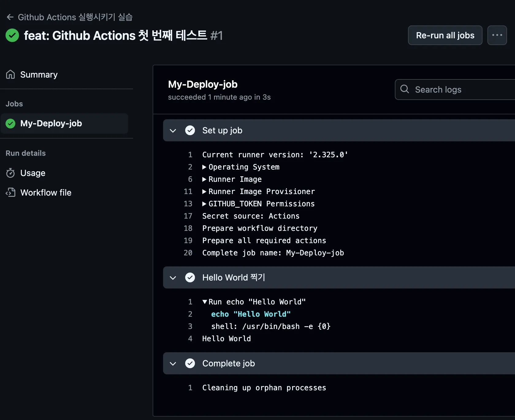Click check-circle icon of Set up job step
Screen dimensions: 515x420
click(x=190, y=130)
